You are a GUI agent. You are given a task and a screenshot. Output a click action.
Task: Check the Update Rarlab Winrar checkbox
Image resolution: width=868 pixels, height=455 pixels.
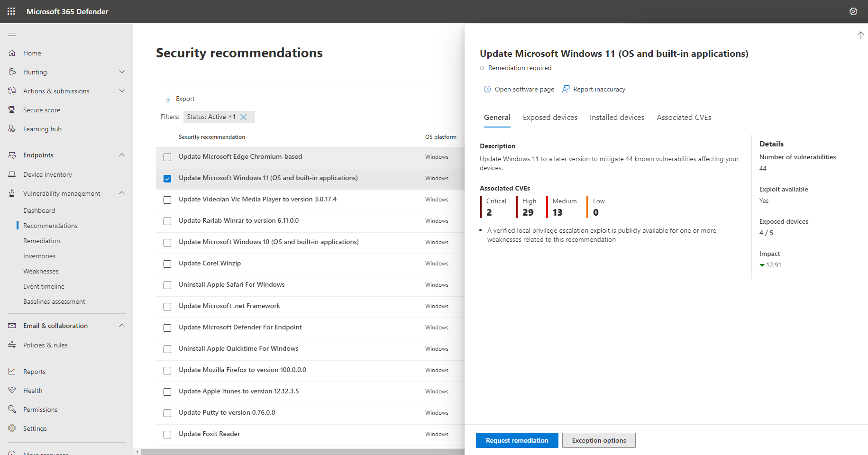pyautogui.click(x=167, y=221)
